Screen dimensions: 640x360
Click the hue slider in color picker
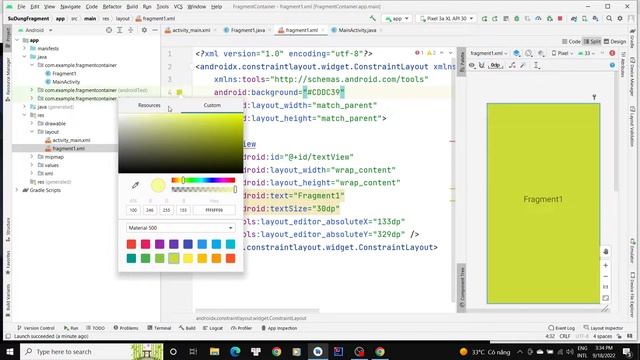(203, 180)
